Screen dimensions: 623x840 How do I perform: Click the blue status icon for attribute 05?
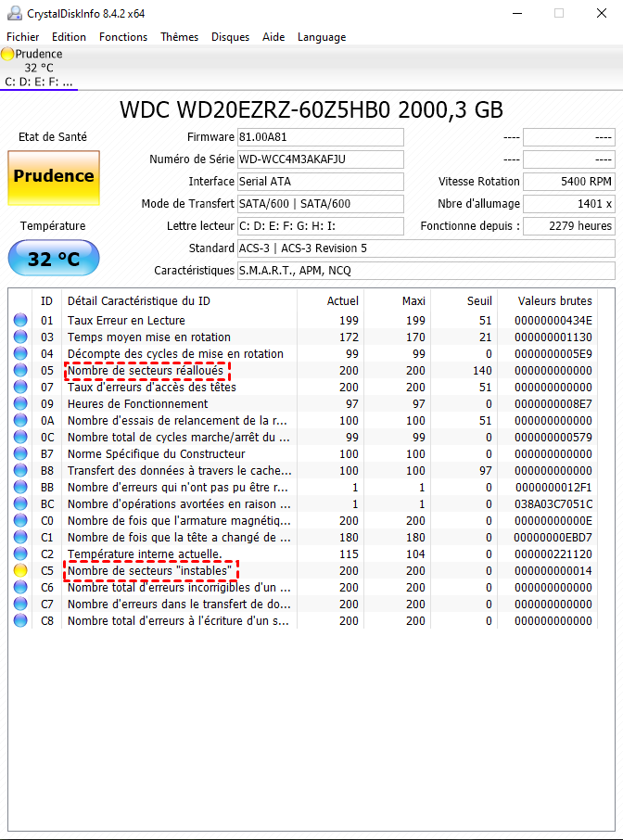(x=20, y=371)
